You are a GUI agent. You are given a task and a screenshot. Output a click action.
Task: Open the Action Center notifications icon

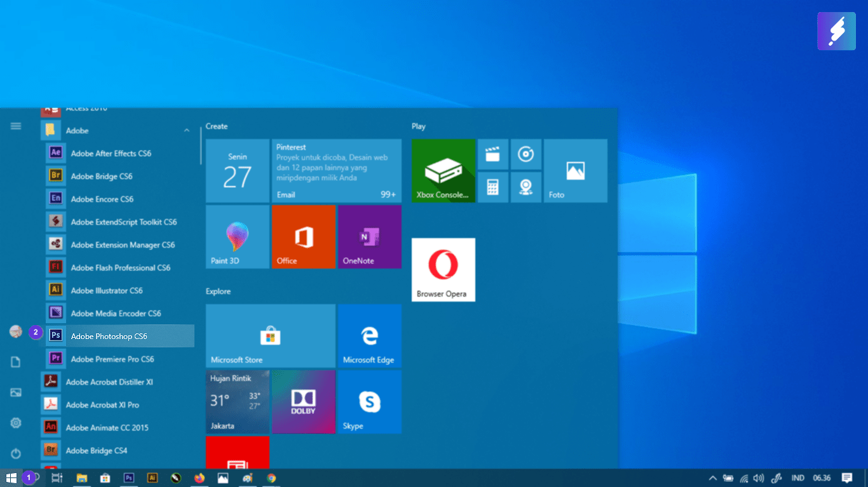click(x=846, y=478)
